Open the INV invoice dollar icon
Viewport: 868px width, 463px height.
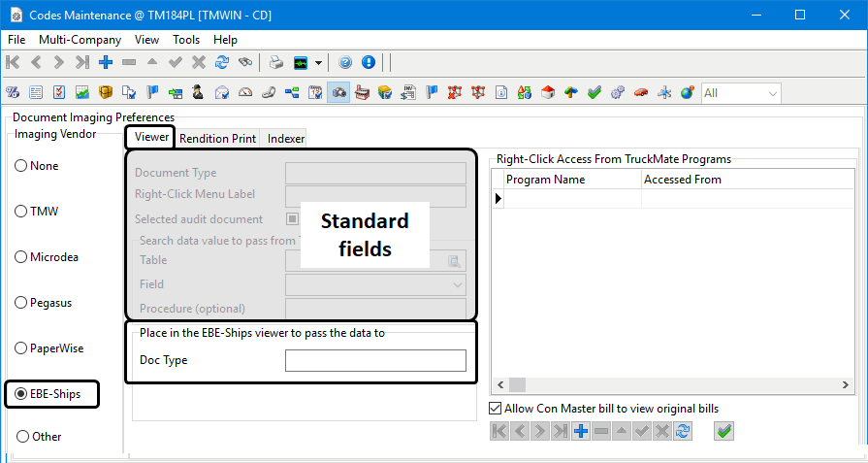point(408,93)
